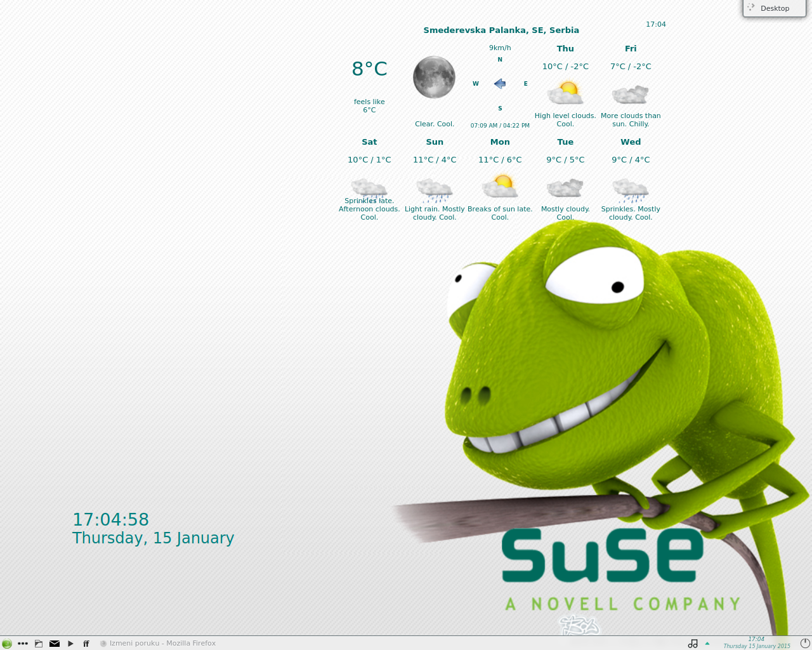Click the Firefox task entry's small icon
The width and height of the screenshot is (812, 650).
tap(103, 644)
